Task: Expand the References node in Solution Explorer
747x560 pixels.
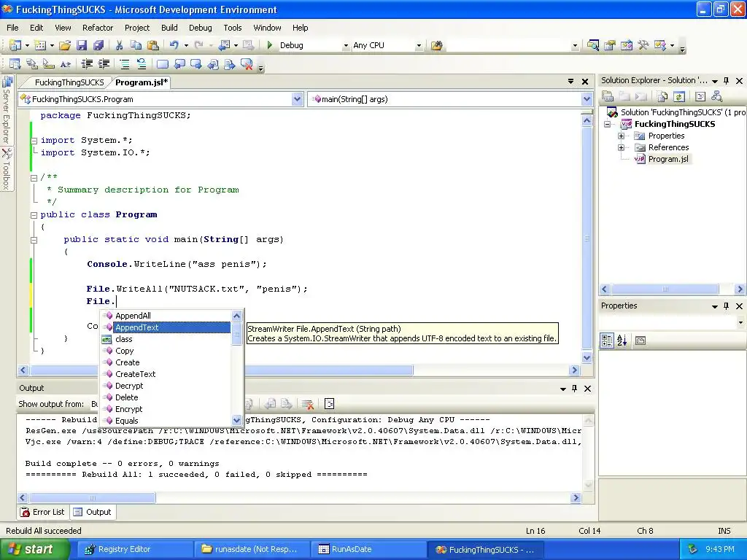Action: click(x=622, y=147)
